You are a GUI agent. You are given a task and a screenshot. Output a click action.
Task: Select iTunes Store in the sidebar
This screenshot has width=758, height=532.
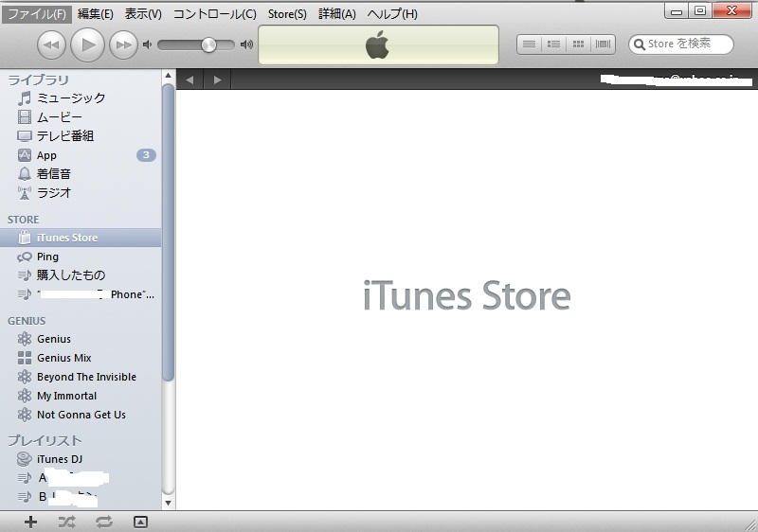tap(81, 238)
